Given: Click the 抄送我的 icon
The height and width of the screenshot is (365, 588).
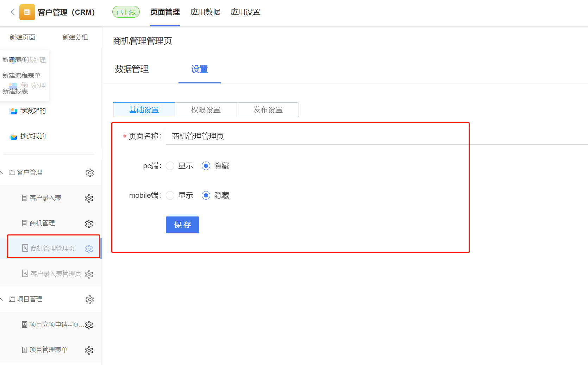Looking at the screenshot, I should click(x=13, y=137).
